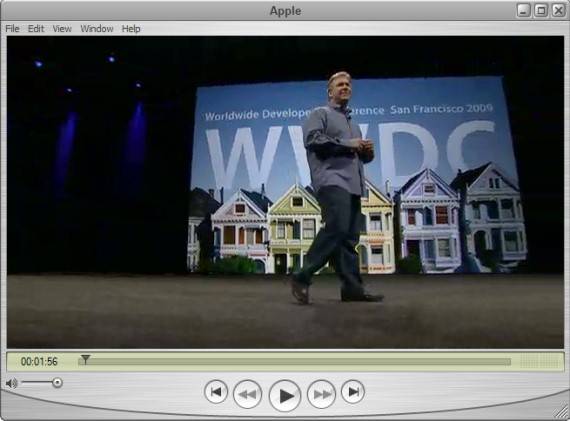Minimize the Apple player window
This screenshot has width=570, height=421.
coord(523,10)
